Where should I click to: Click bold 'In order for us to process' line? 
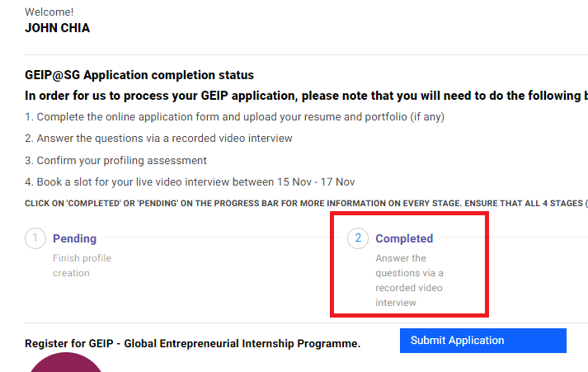tap(307, 96)
